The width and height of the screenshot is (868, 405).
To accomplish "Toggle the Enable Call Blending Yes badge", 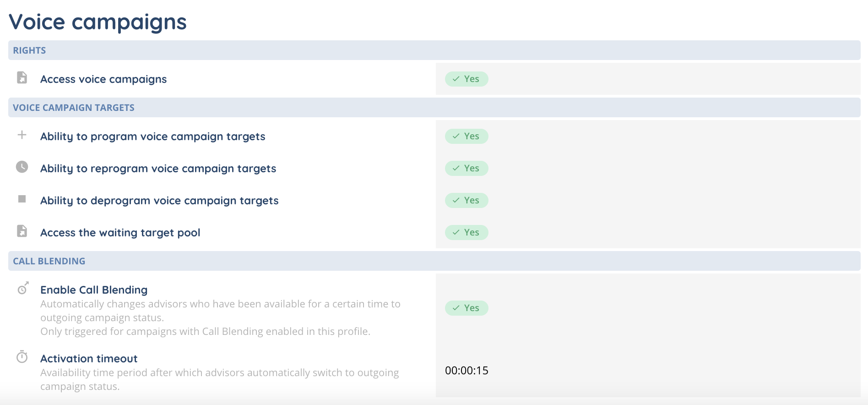I will (467, 308).
